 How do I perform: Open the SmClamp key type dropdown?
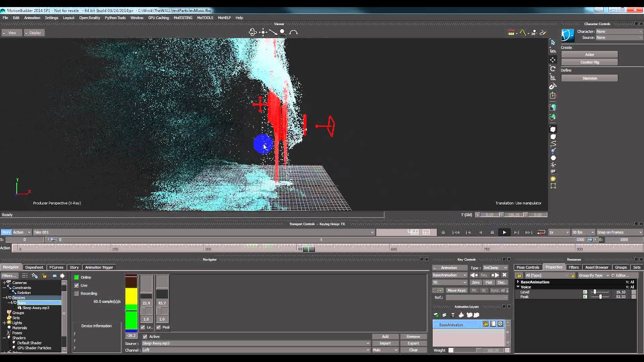495,267
